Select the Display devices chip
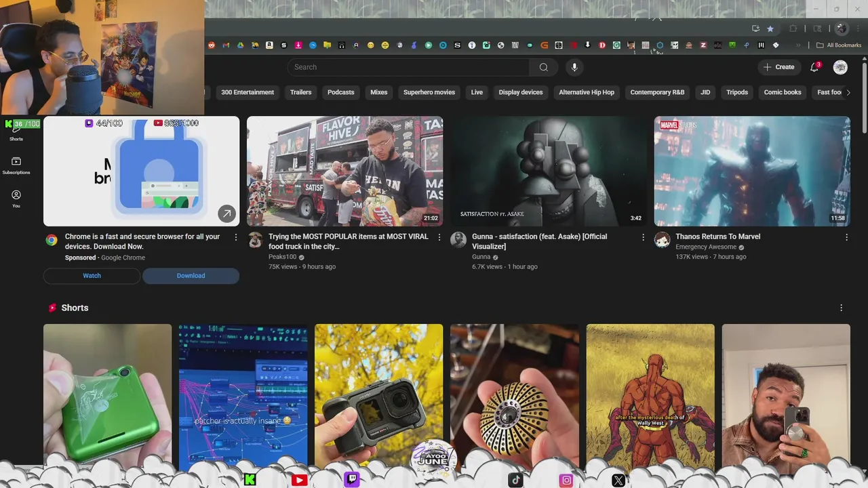 (521, 92)
